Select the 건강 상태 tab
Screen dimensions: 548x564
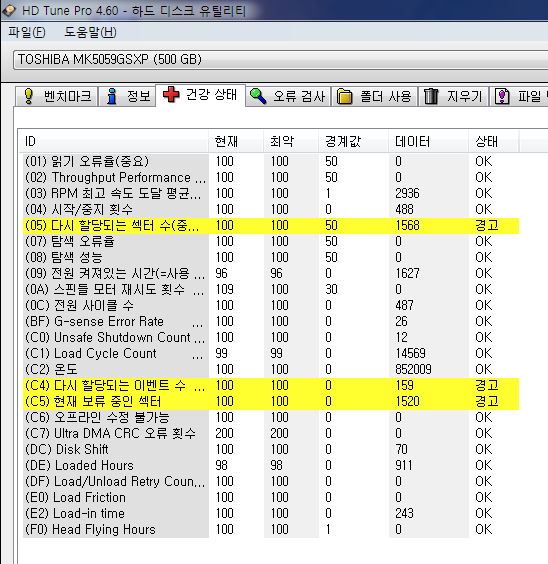201,95
